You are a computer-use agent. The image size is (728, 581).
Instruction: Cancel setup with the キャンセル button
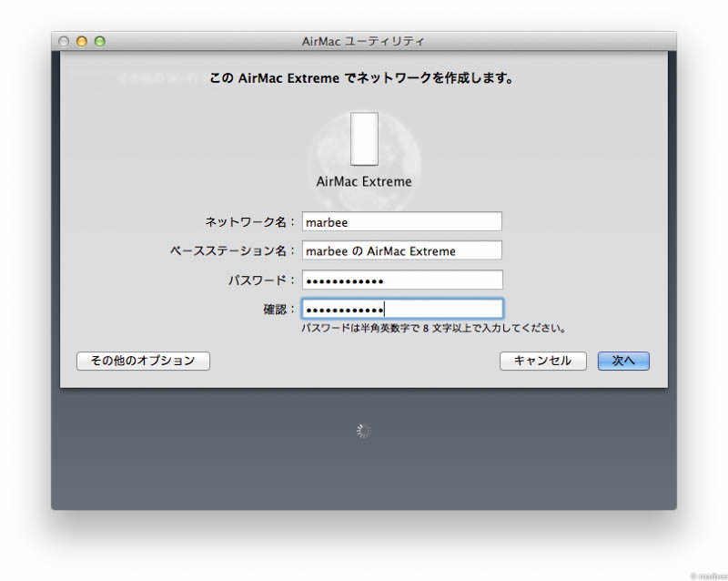point(542,361)
